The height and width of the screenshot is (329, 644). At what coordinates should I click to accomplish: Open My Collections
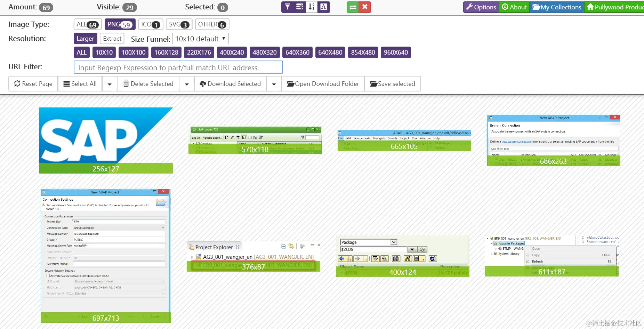(557, 7)
